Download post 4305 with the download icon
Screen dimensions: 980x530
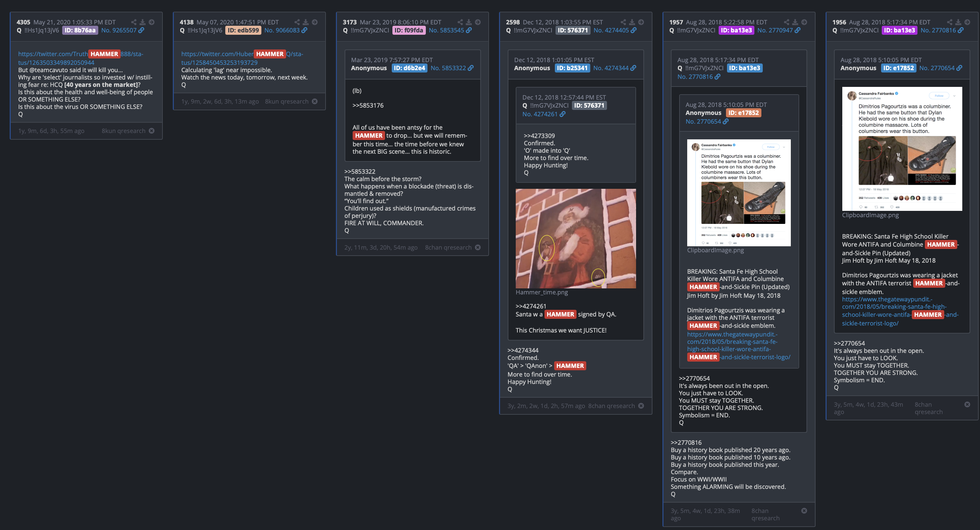(x=142, y=22)
